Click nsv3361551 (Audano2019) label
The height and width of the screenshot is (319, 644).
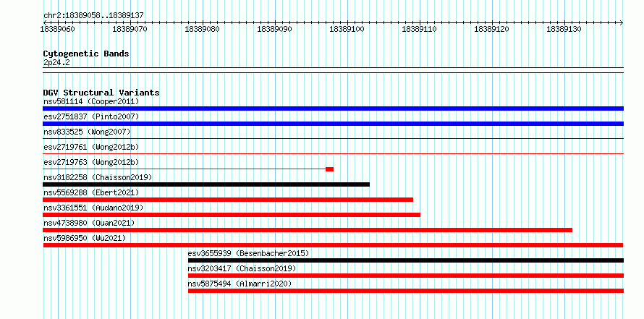coord(93,208)
